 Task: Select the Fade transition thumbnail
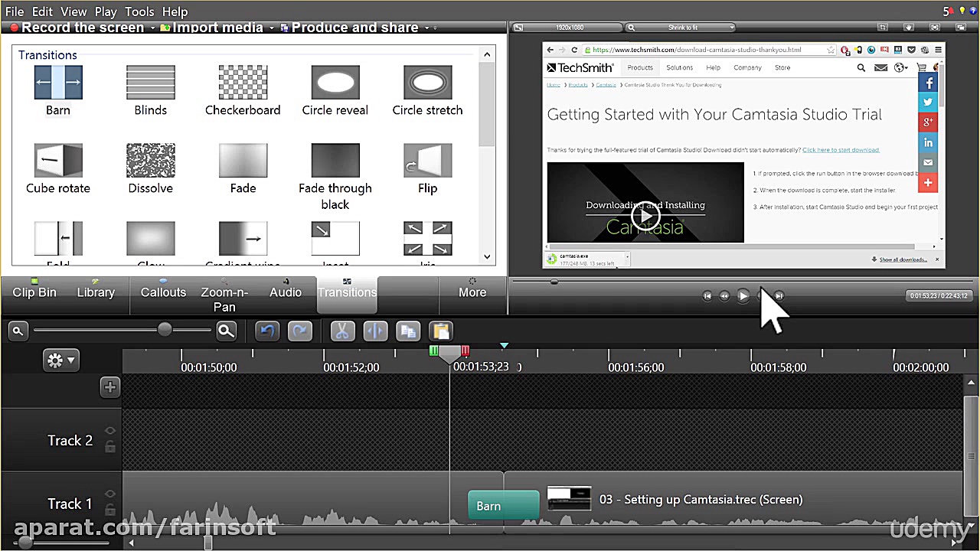click(243, 161)
